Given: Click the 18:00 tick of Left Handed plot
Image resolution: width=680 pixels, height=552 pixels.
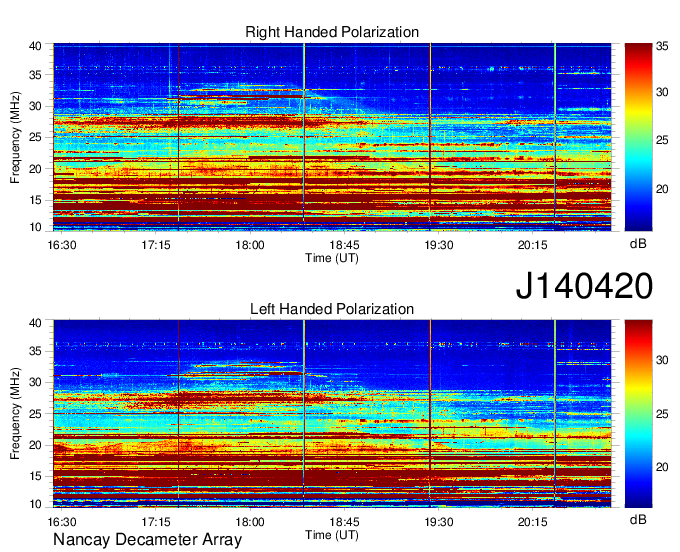Looking at the screenshot, I should point(250,522).
